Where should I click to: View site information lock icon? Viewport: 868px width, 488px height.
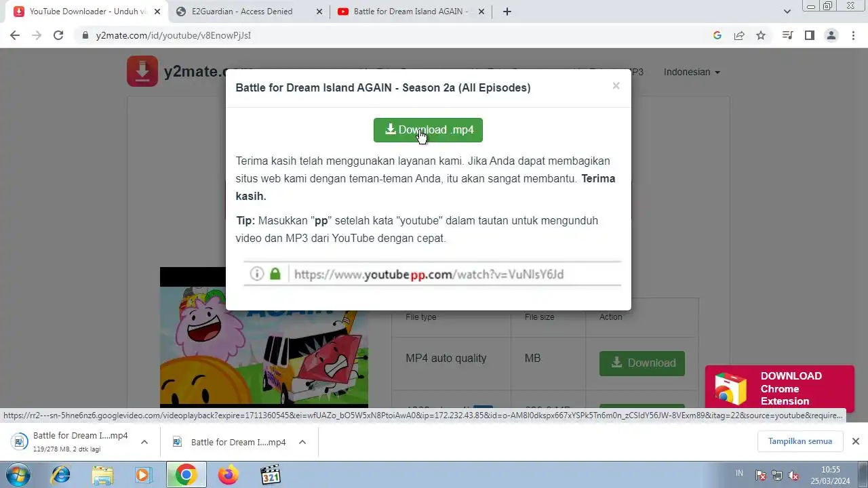[85, 35]
